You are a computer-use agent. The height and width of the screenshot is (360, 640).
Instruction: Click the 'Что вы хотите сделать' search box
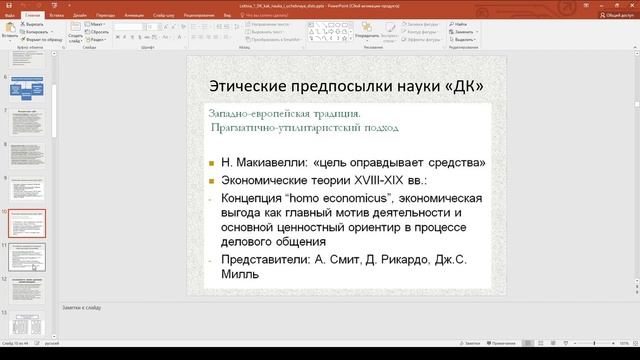pos(264,15)
